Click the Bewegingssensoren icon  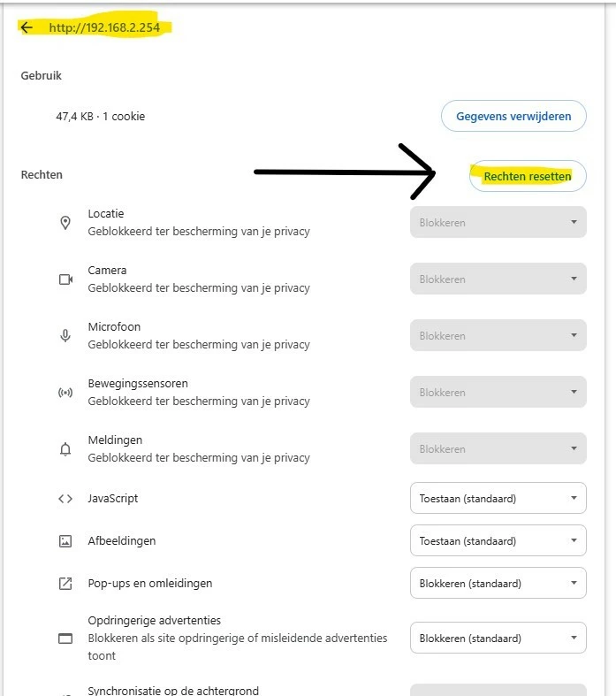[x=65, y=393]
